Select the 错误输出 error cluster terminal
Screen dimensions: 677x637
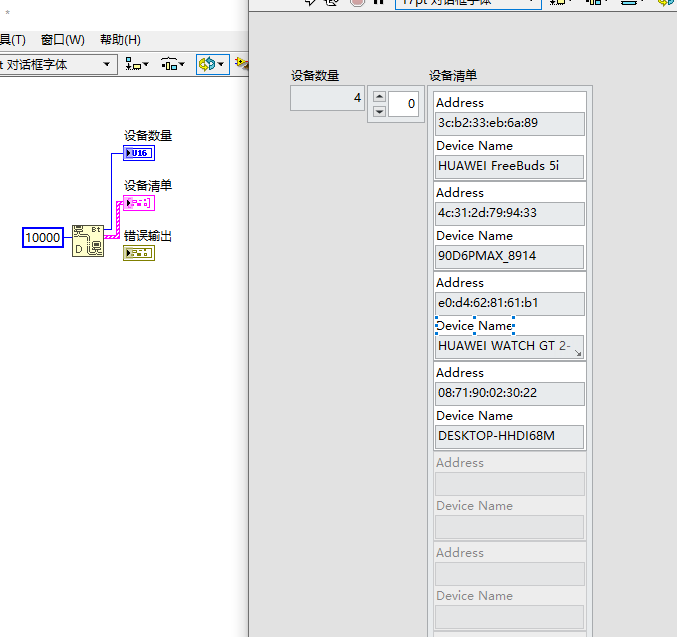139,253
